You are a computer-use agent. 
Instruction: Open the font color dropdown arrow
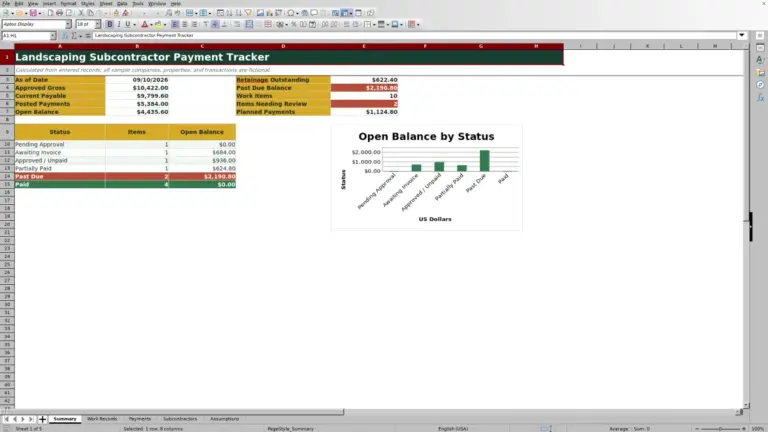coord(151,24)
